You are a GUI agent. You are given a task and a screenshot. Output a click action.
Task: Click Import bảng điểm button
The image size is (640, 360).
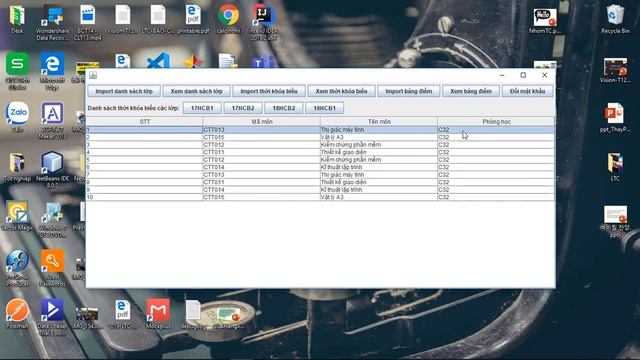point(409,91)
